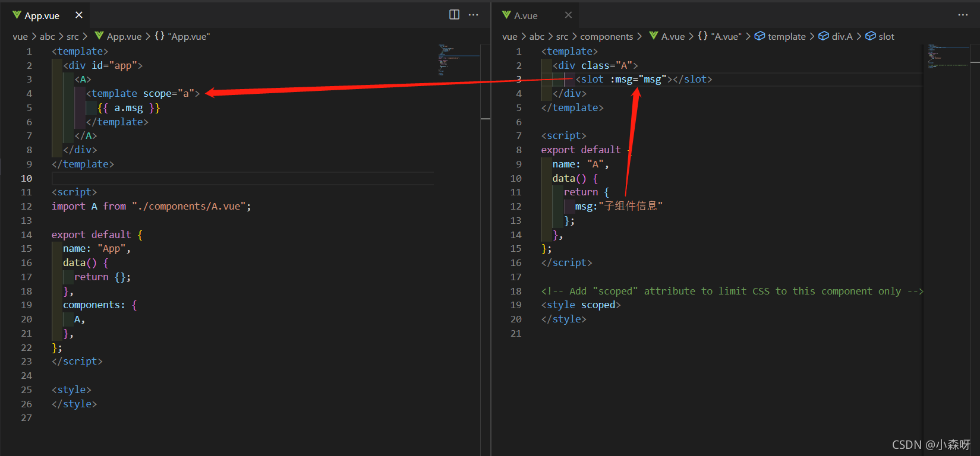This screenshot has height=456, width=980.
Task: Click the split editor icon in left pane
Action: tap(454, 15)
